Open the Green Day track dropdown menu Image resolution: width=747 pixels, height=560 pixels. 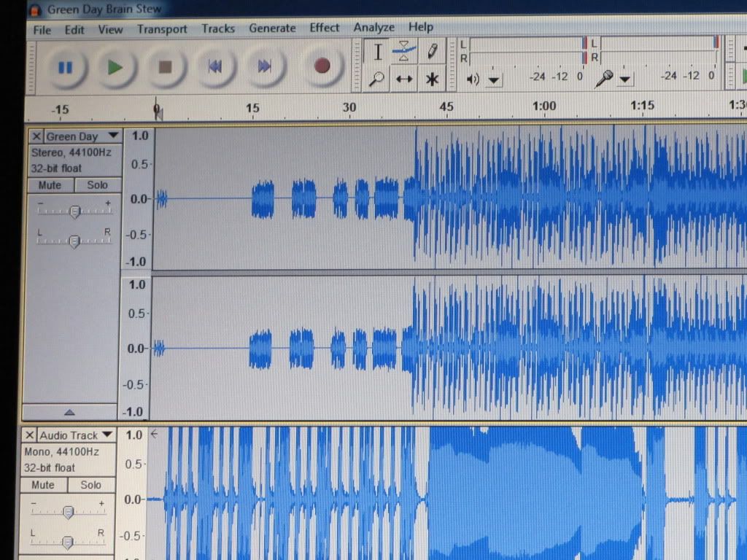click(x=112, y=136)
